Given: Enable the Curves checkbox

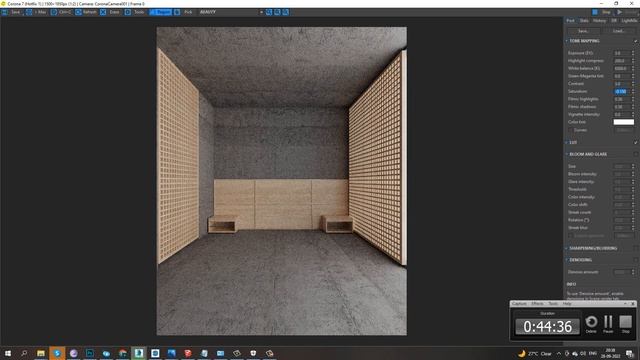Looking at the screenshot, I should click(x=571, y=130).
